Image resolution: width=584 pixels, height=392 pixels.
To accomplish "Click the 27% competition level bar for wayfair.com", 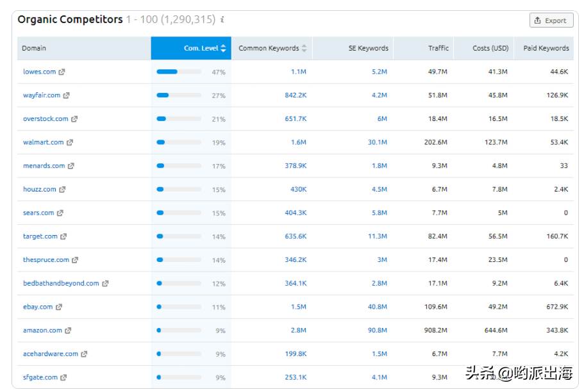I will coord(179,95).
